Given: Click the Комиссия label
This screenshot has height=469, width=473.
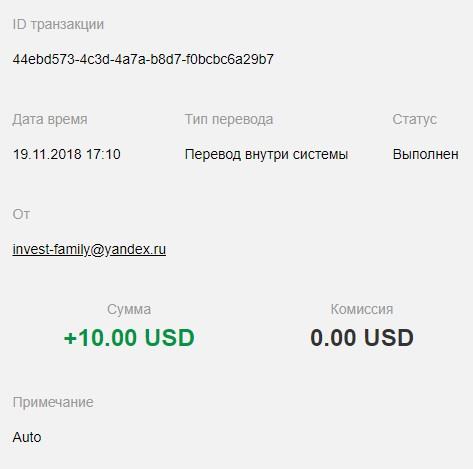Looking at the screenshot, I should [362, 309].
